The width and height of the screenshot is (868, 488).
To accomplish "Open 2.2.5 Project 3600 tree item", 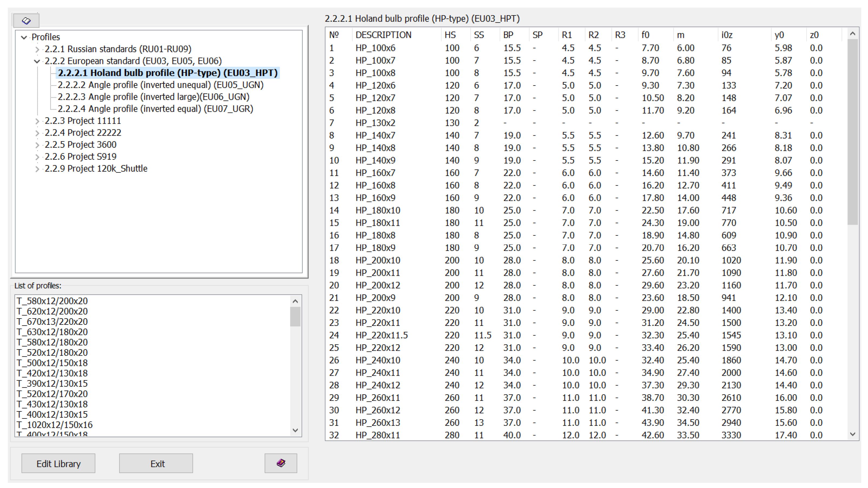I will pyautogui.click(x=92, y=145).
